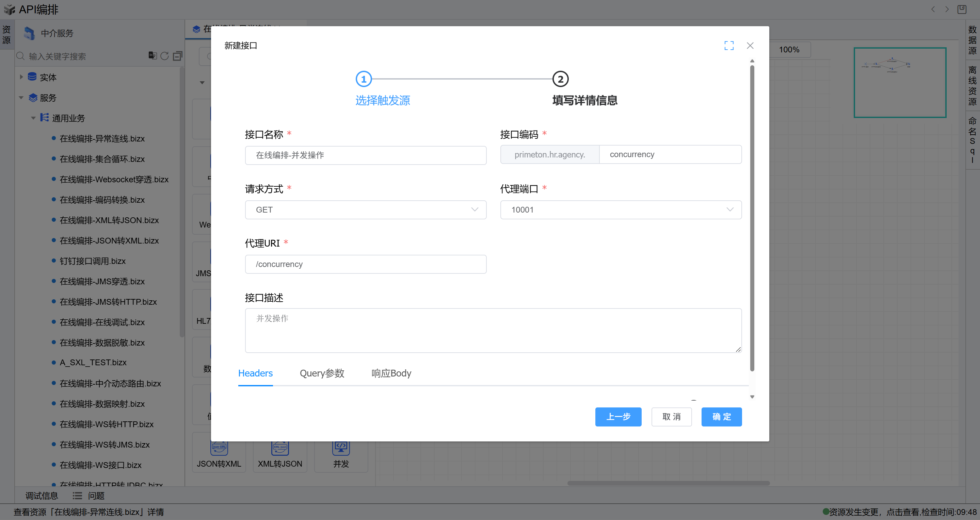The image size is (980, 520).
Task: Click the collapse-all icon in resource panel
Action: pos(177,56)
